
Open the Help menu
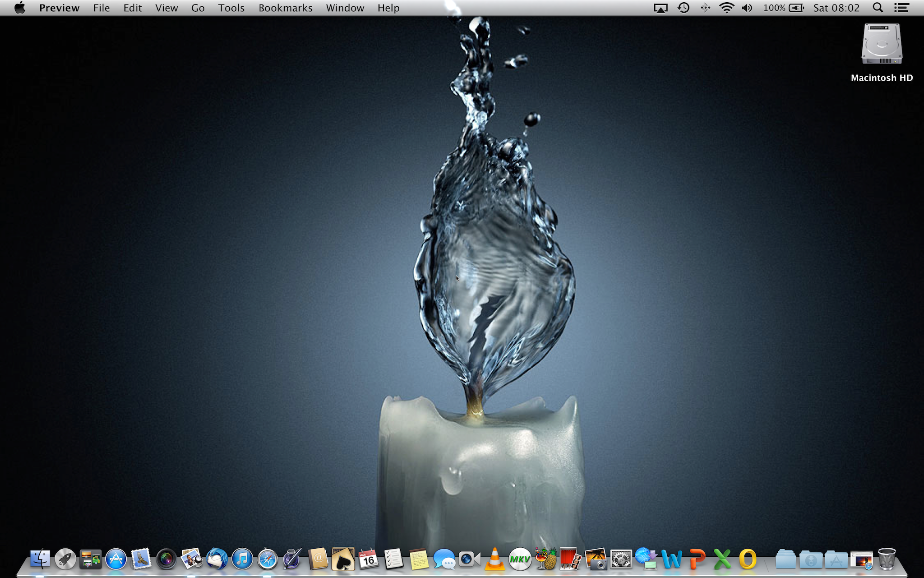(388, 8)
